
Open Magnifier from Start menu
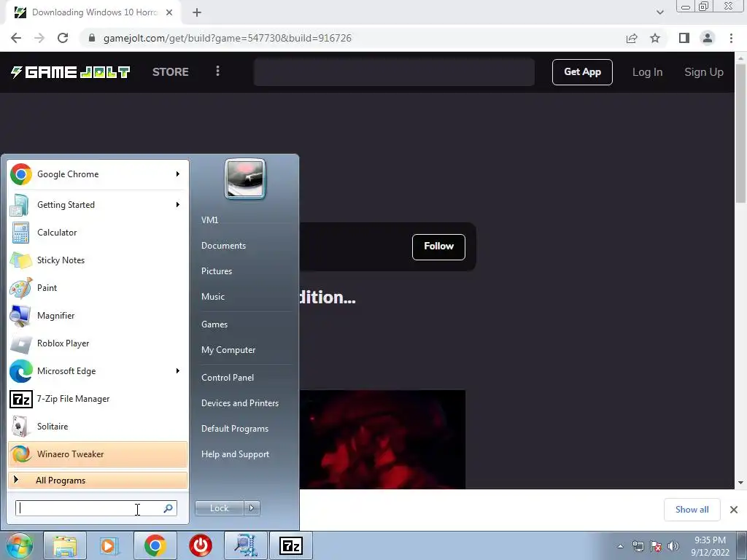[x=98, y=315]
